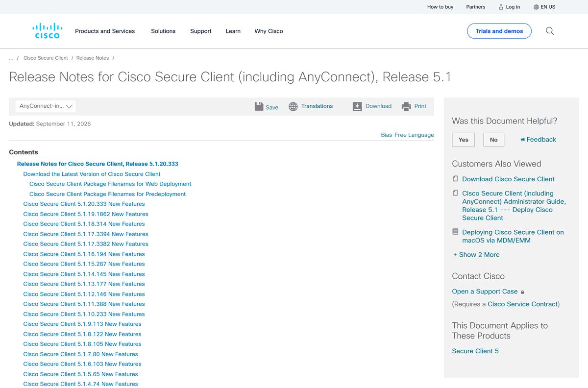Open the AnyConnect version dropdown
This screenshot has width=588, height=388.
coord(46,106)
